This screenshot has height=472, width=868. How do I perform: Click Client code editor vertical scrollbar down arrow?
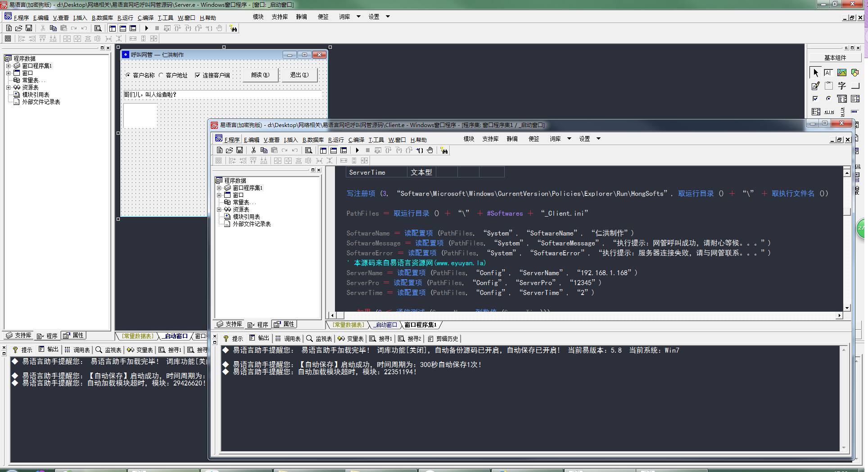pyautogui.click(x=847, y=308)
